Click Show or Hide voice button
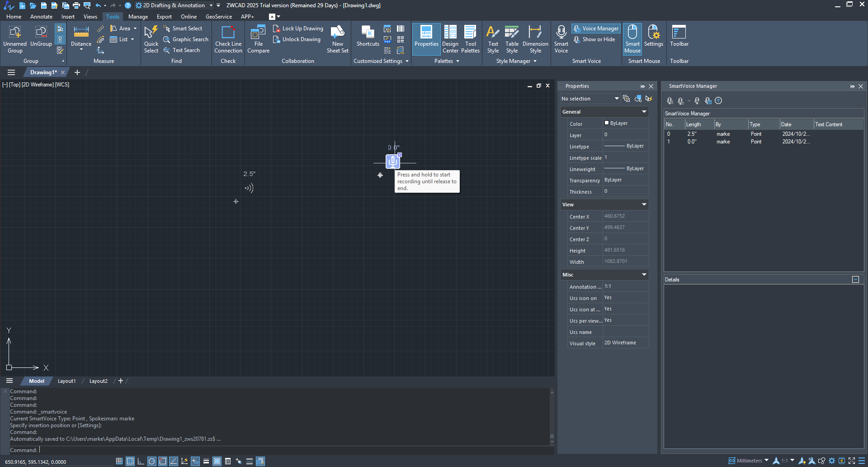Viewport: 868px width, 467px height. click(x=594, y=39)
